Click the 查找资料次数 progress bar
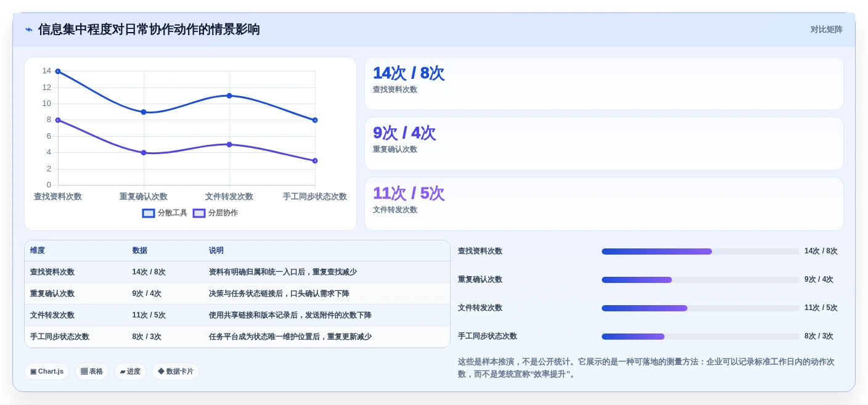 [x=700, y=252]
